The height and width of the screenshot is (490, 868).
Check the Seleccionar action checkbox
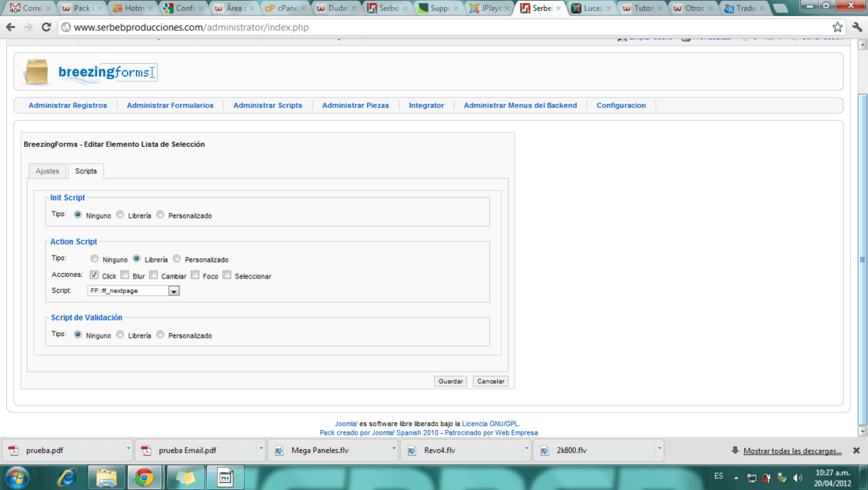227,275
